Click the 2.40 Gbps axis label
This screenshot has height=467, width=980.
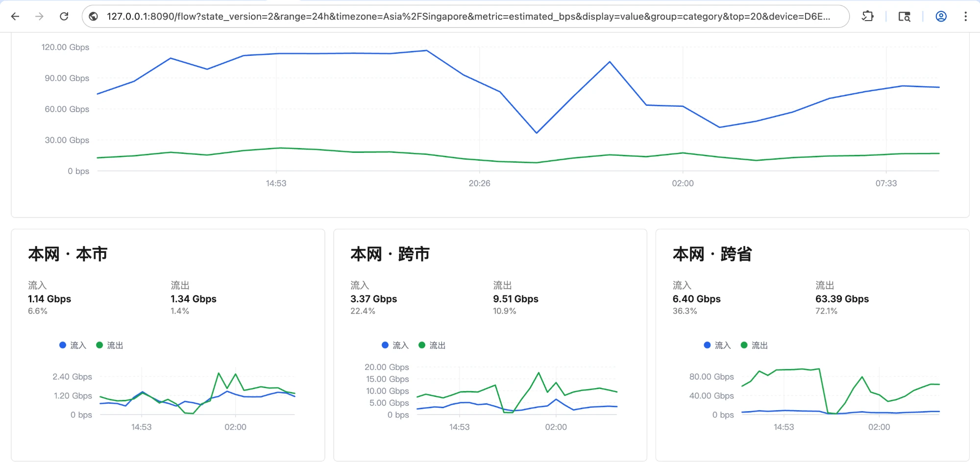73,376
